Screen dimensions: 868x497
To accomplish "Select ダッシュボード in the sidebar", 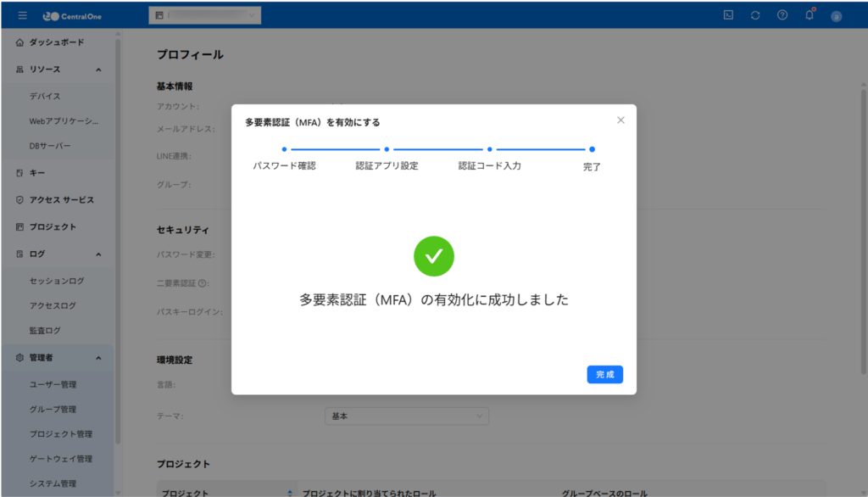I will [56, 42].
